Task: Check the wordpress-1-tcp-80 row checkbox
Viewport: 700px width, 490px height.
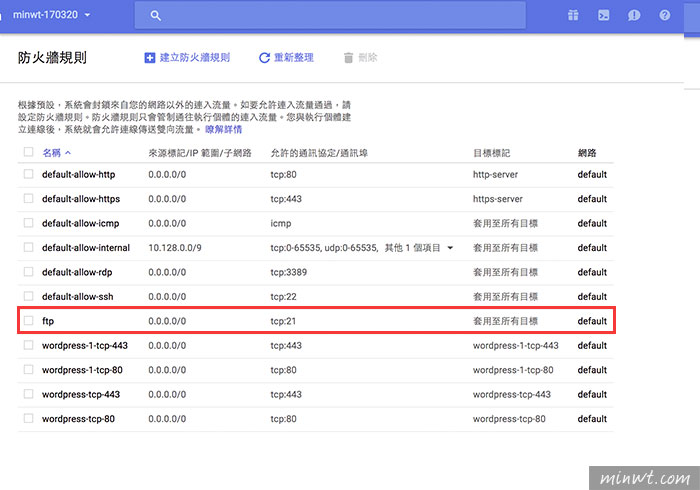Action: [28, 370]
